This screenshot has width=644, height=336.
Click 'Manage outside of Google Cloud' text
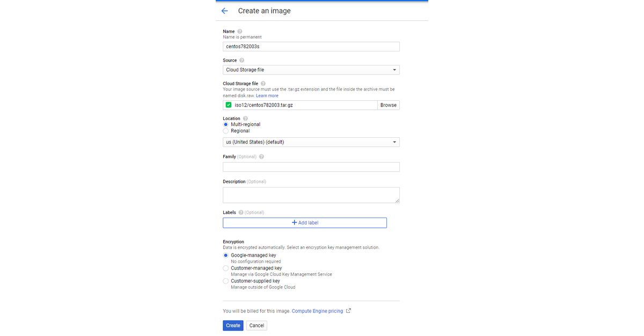click(263, 287)
